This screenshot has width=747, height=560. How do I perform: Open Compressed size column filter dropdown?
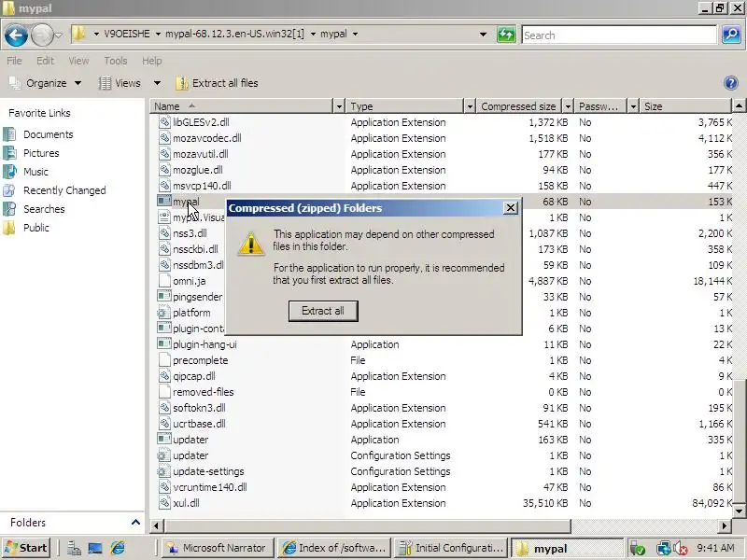[568, 106]
